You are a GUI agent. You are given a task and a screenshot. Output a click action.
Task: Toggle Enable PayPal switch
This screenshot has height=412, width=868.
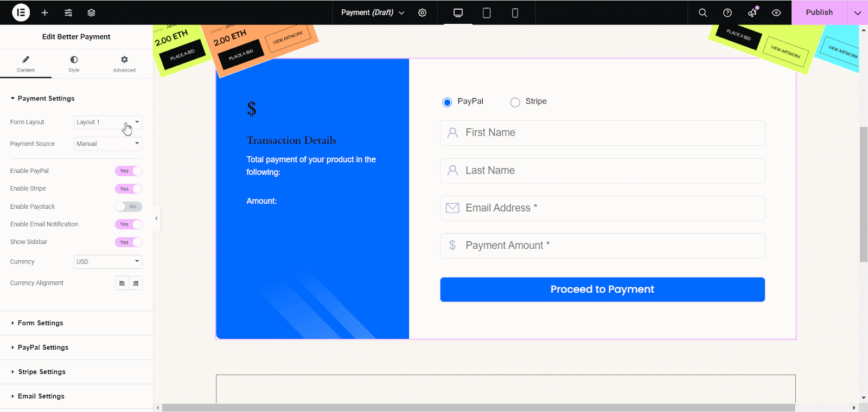(x=129, y=171)
